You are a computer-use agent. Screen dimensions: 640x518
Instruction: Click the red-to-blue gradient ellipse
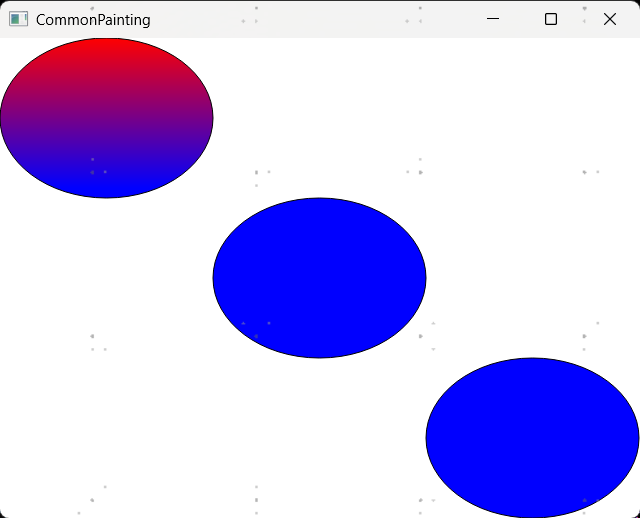107,118
